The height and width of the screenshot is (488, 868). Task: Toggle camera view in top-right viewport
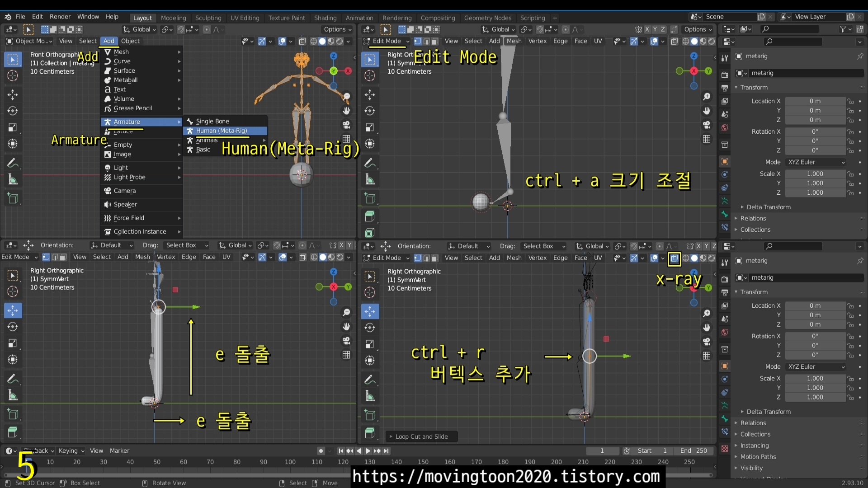(707, 125)
